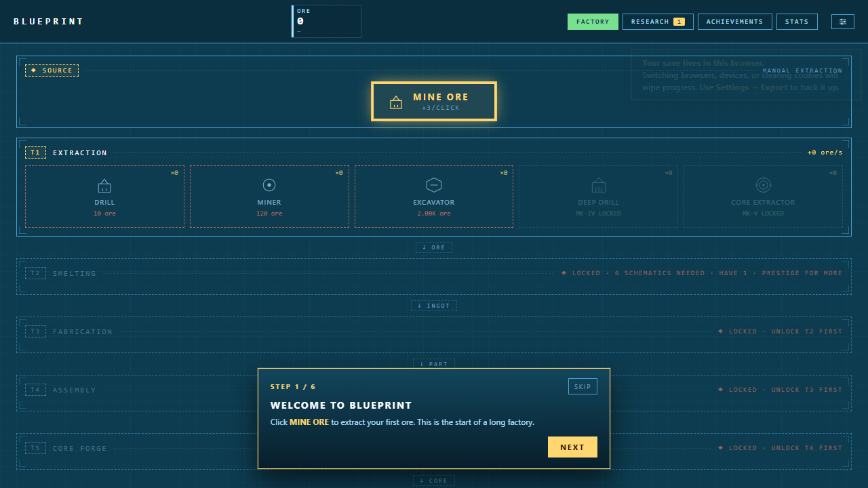Open the Achievements tab
This screenshot has width=868, height=488.
pos(734,22)
